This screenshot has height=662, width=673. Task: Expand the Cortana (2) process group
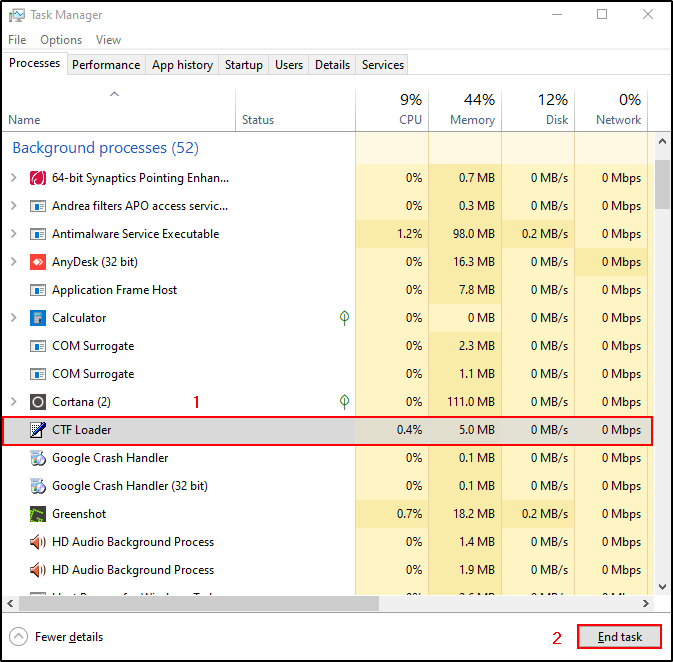click(x=13, y=402)
